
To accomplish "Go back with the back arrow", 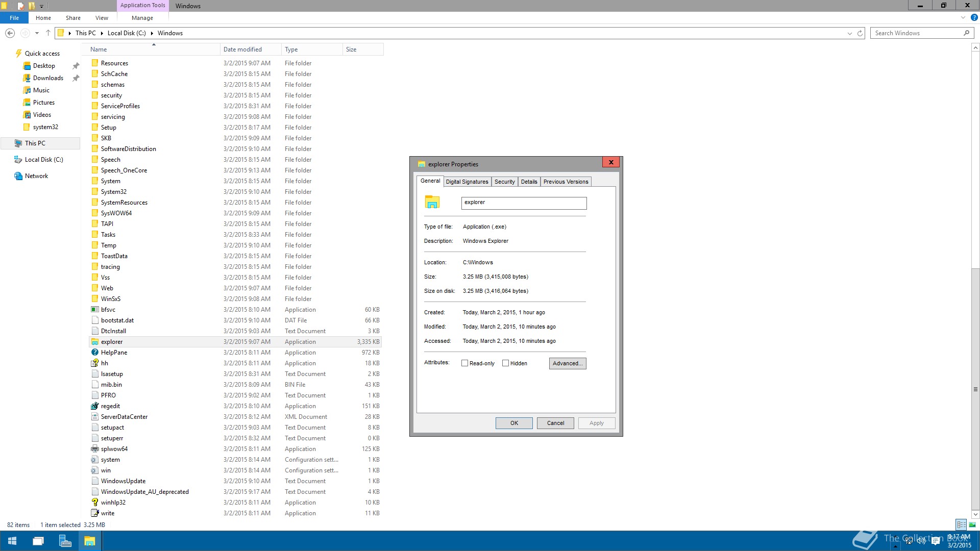I will pos(10,33).
